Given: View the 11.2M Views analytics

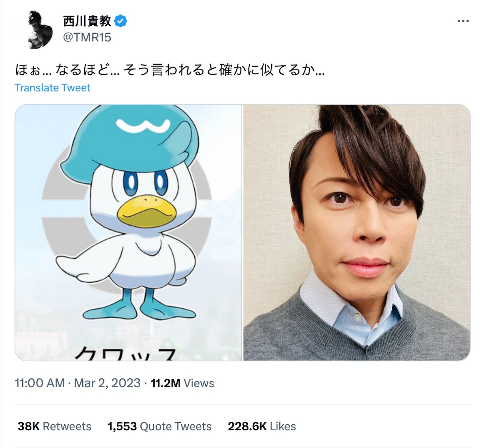Looking at the screenshot, I should click(x=182, y=383).
